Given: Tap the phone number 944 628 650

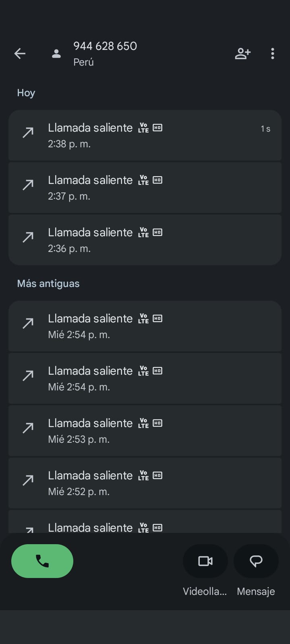Looking at the screenshot, I should (x=105, y=46).
